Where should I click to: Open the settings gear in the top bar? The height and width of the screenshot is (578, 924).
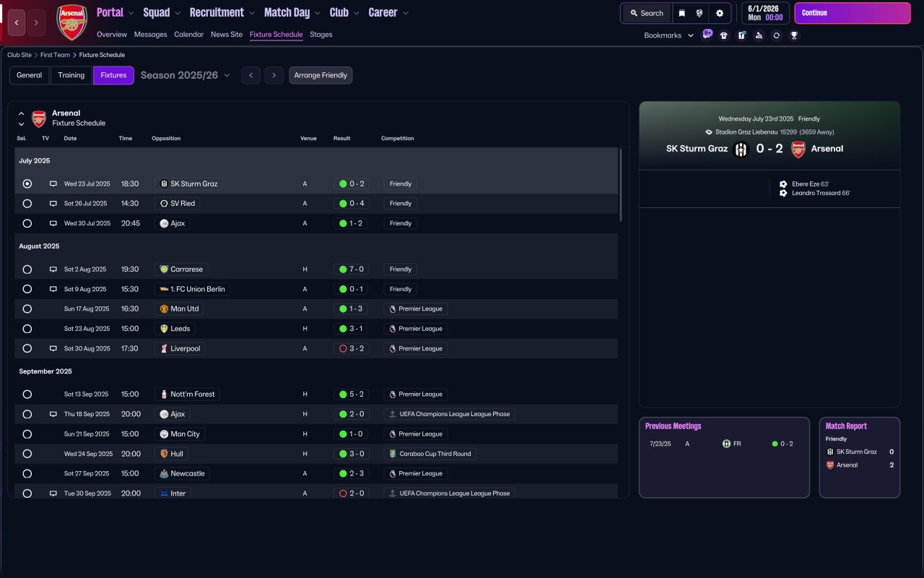click(720, 13)
